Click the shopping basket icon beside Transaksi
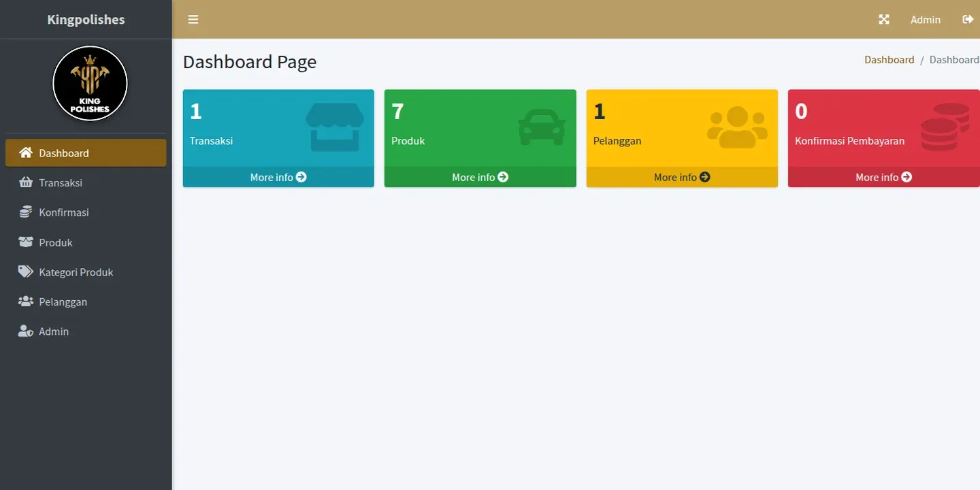 [x=26, y=182]
